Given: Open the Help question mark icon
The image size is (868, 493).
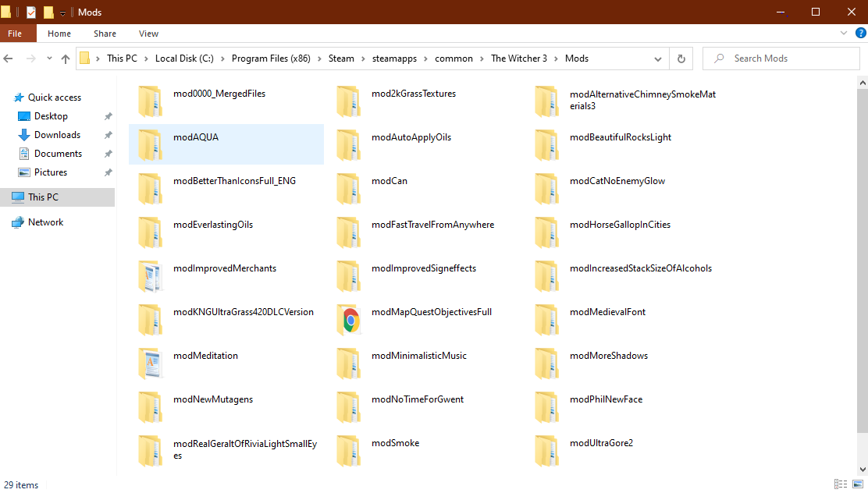Looking at the screenshot, I should [861, 34].
